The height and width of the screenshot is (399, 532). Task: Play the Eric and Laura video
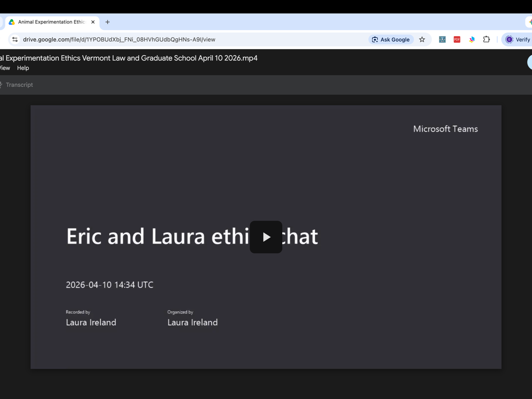click(266, 237)
